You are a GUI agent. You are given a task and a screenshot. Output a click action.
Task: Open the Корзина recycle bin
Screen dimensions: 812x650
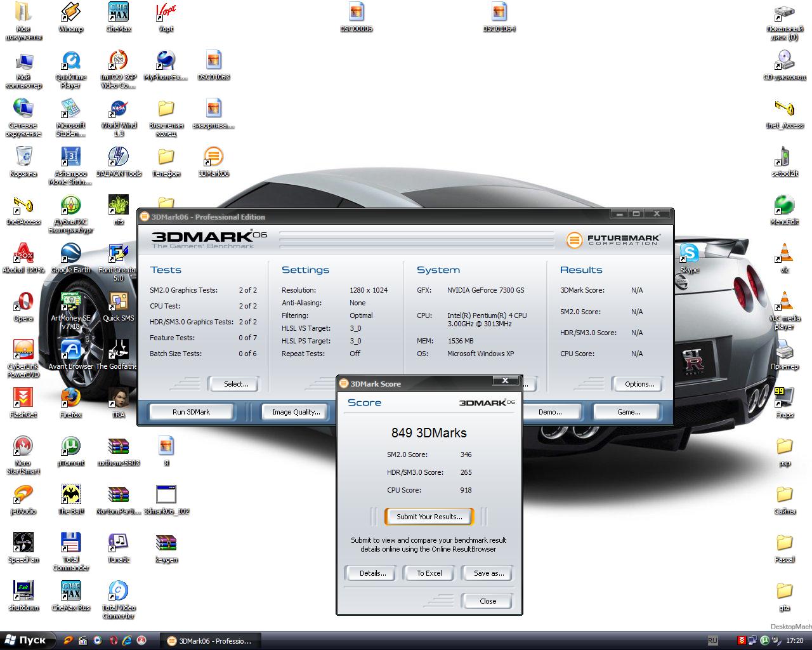[x=23, y=161]
